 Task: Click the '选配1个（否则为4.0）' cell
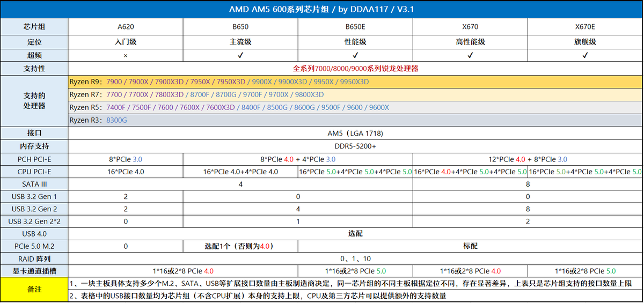coord(240,246)
